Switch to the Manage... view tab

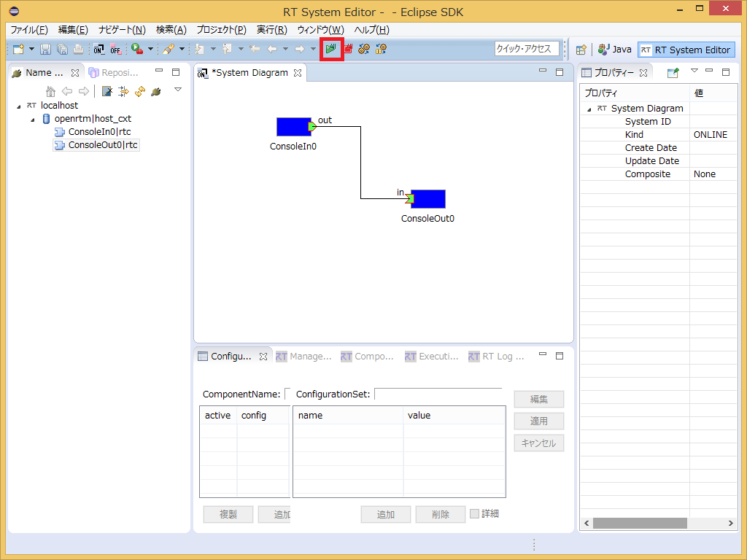click(x=303, y=356)
